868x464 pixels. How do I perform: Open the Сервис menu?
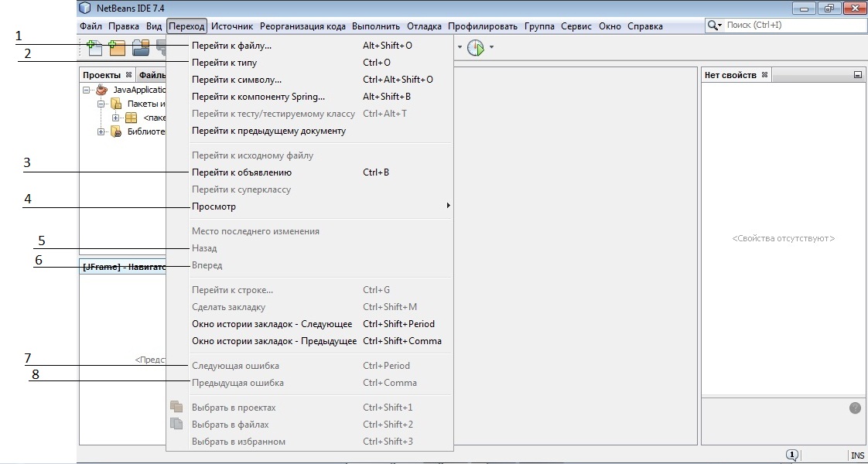576,26
